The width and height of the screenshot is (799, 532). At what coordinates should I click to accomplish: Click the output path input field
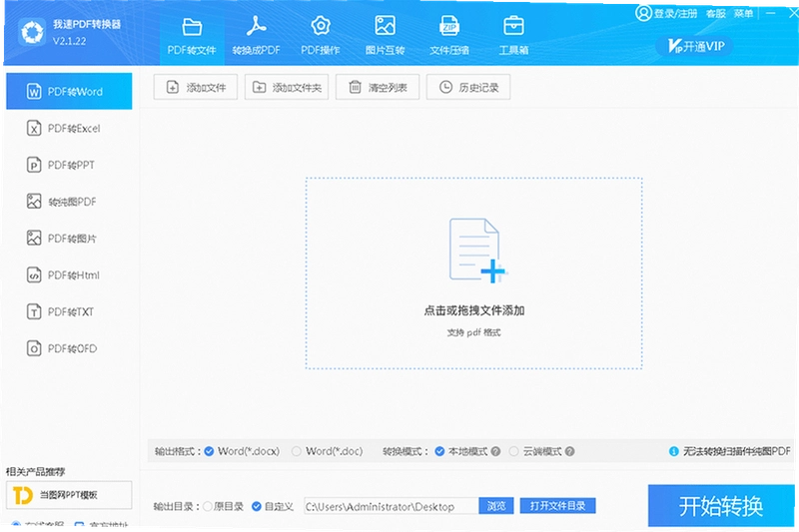[x=391, y=506]
